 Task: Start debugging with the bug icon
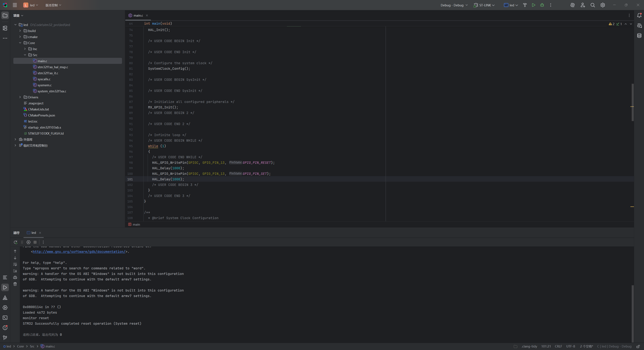542,5
